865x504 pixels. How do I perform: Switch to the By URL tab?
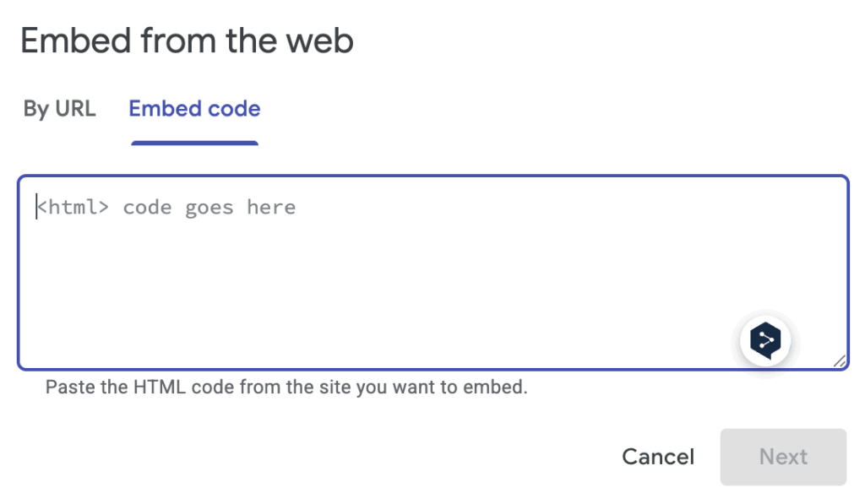point(59,109)
